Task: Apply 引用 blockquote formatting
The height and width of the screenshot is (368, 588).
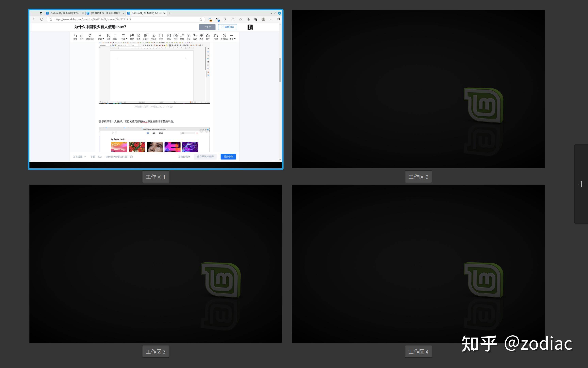Action: click(138, 37)
